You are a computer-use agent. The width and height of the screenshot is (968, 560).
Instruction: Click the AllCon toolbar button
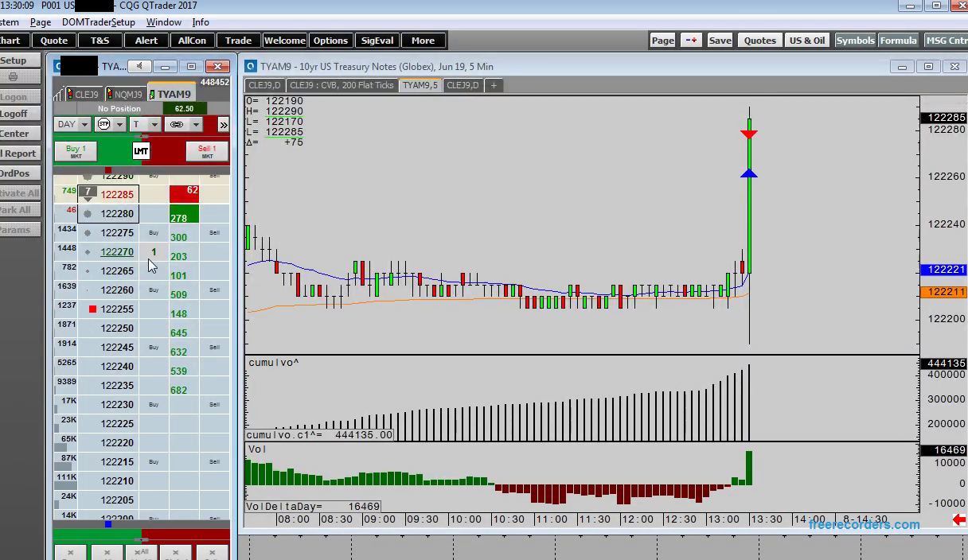click(192, 41)
